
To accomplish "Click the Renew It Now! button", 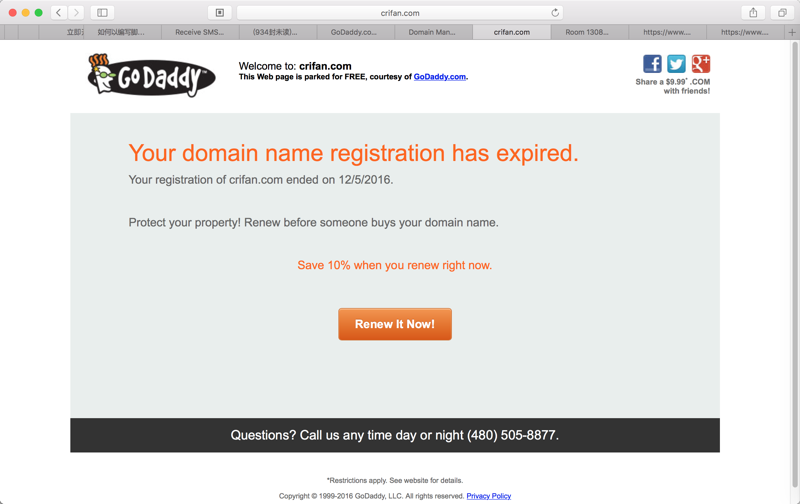I will click(x=395, y=324).
